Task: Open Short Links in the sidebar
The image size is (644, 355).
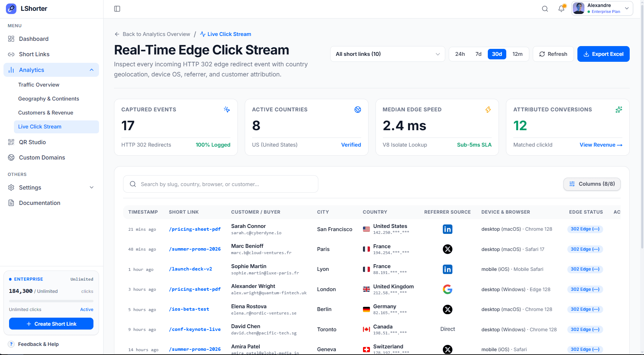Action: tap(51, 54)
